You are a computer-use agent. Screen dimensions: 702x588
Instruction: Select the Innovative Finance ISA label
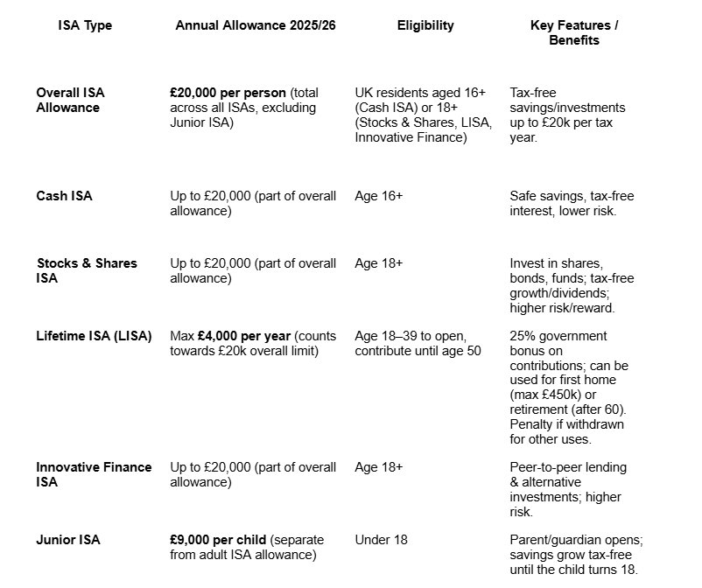pos(94,474)
